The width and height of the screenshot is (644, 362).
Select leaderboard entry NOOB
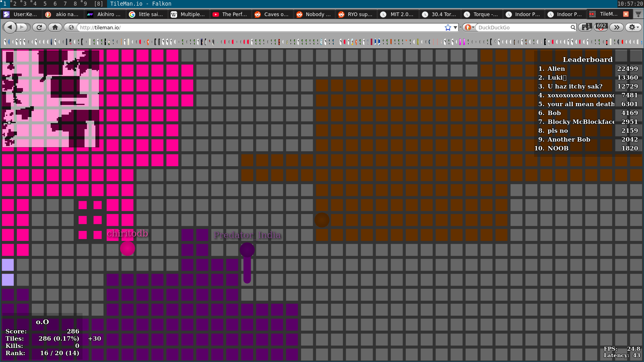click(558, 148)
